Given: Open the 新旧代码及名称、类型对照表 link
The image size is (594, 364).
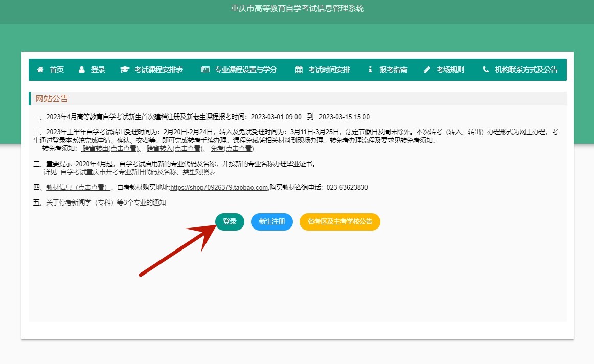Looking at the screenshot, I should (138, 172).
